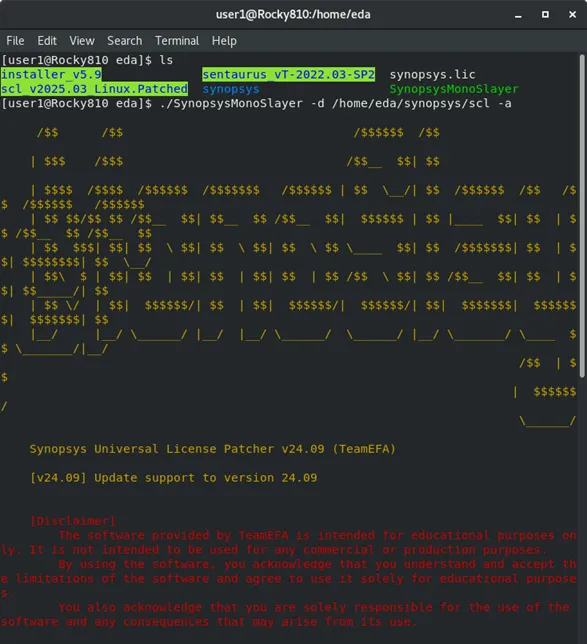Image resolution: width=587 pixels, height=644 pixels.
Task: Click the terminal vertical scrollbar thumb
Action: 582,216
